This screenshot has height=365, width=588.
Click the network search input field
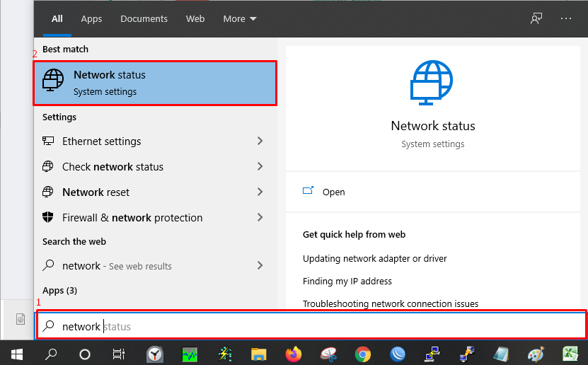coord(311,326)
